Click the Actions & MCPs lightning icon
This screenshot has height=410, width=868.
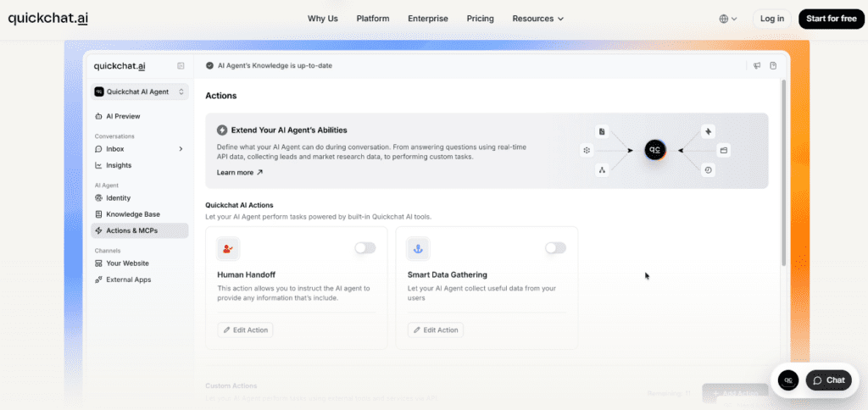click(98, 230)
